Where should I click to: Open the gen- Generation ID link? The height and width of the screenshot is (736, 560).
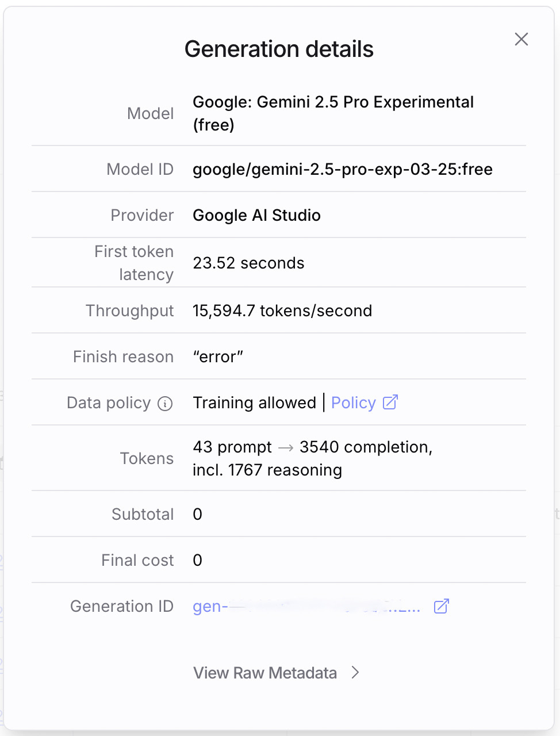point(306,606)
